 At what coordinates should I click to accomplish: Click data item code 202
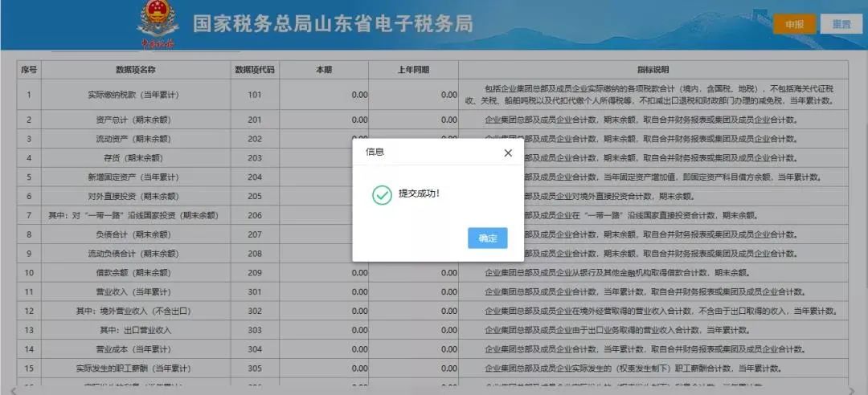255,139
